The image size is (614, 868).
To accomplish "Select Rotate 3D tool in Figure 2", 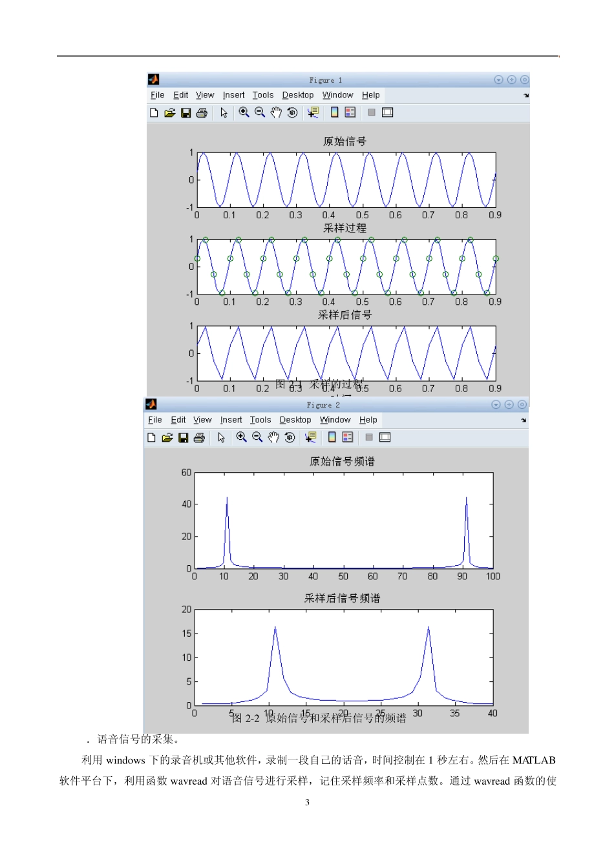I will (290, 437).
